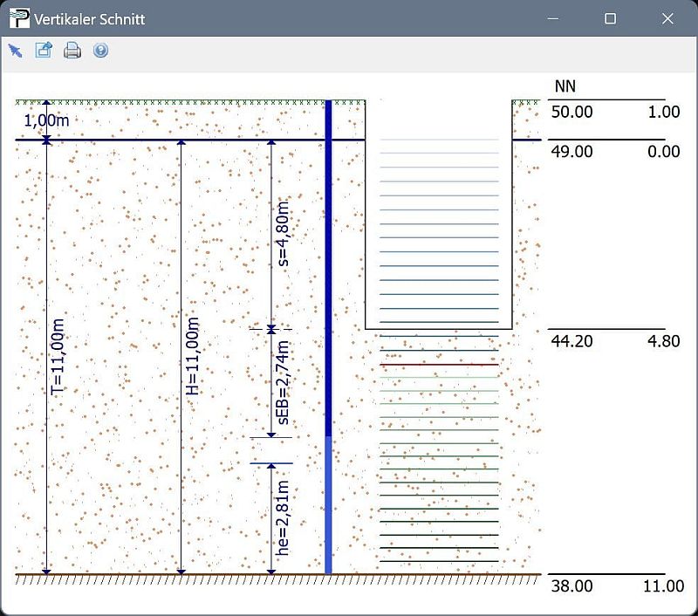The height and width of the screenshot is (616, 698).
Task: Click the application icon in the title bar
Action: (x=18, y=18)
